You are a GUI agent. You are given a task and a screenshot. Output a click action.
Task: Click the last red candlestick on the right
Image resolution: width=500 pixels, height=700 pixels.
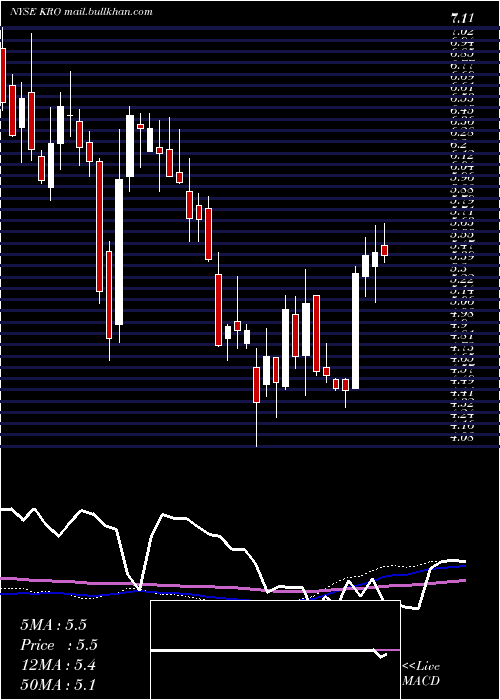click(x=384, y=250)
